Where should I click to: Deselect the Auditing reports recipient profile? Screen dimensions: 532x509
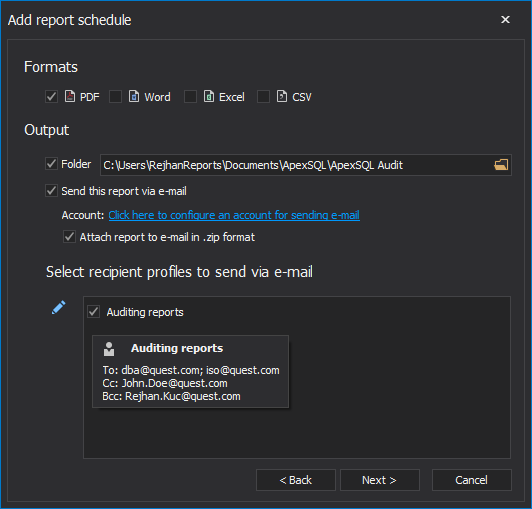(93, 312)
